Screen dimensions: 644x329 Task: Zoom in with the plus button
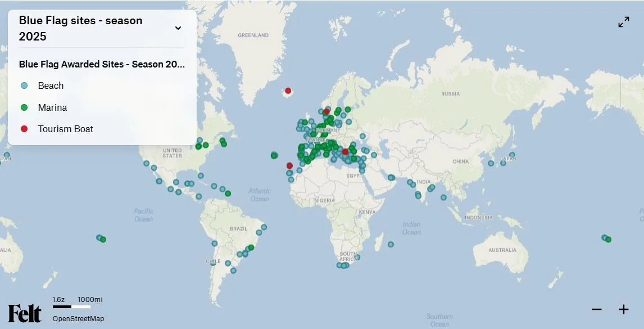pos(623,309)
